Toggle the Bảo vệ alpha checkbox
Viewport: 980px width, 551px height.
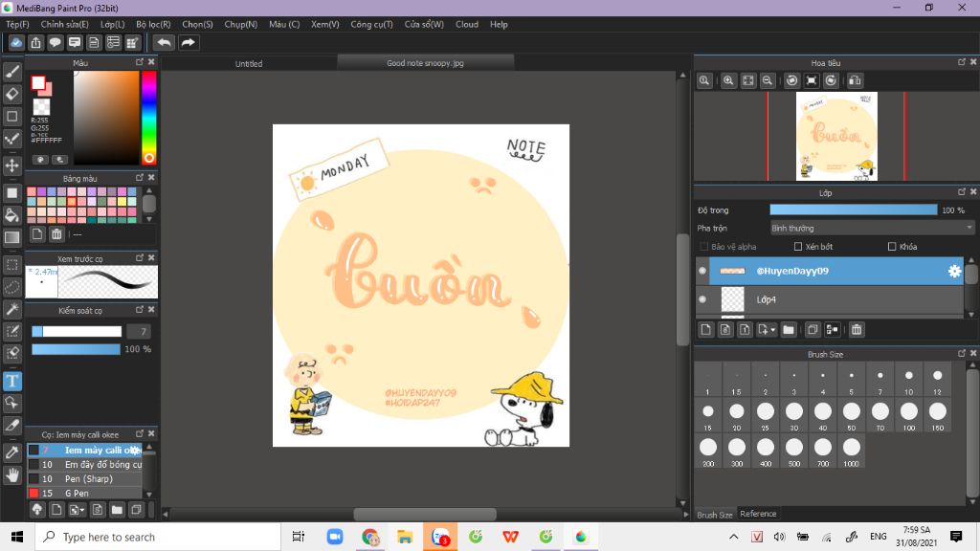[703, 247]
